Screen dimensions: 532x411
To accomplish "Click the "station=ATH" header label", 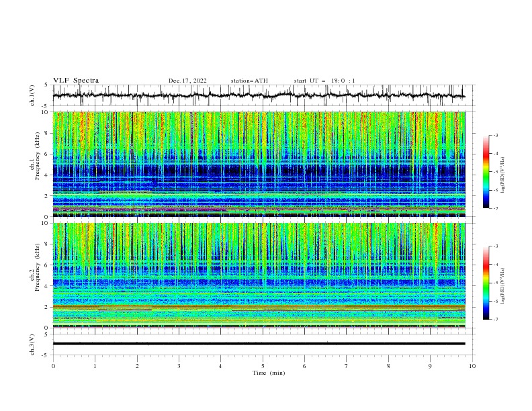I will [249, 81].
